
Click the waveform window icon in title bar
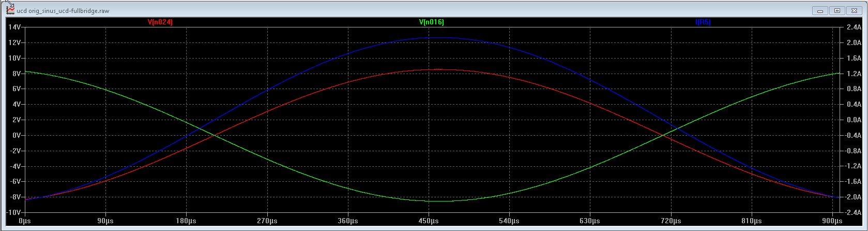click(x=10, y=10)
